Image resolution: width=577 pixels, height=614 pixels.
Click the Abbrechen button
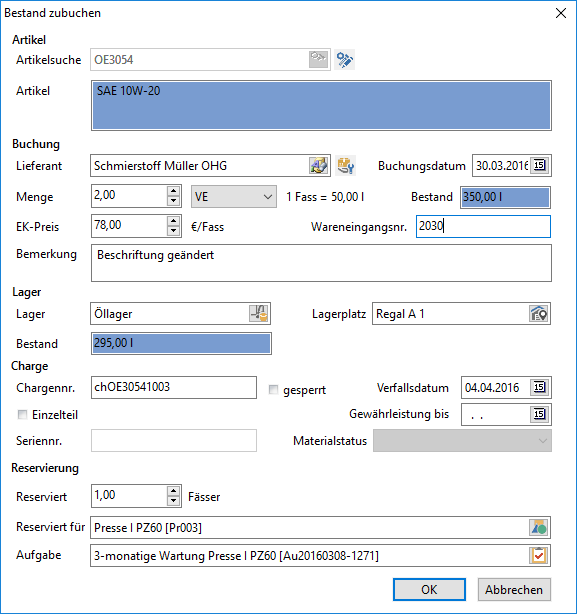coord(514,589)
